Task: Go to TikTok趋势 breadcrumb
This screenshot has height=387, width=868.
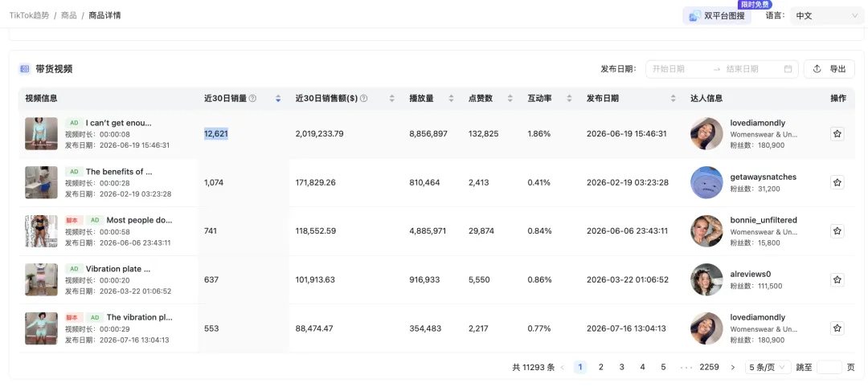Action: [30, 15]
